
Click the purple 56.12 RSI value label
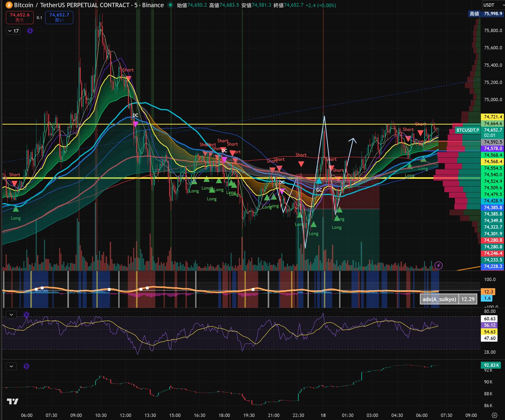(x=490, y=325)
